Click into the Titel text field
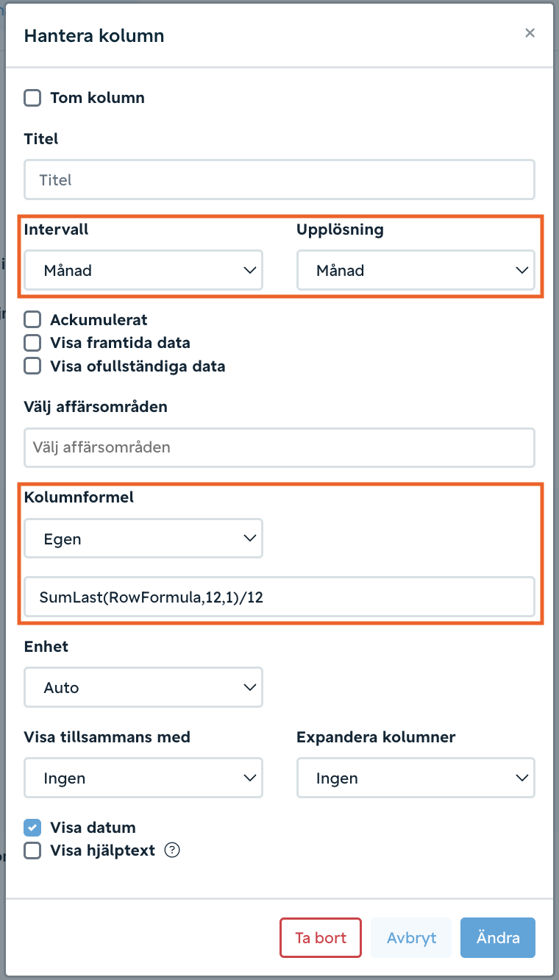The image size is (559, 980). [279, 180]
